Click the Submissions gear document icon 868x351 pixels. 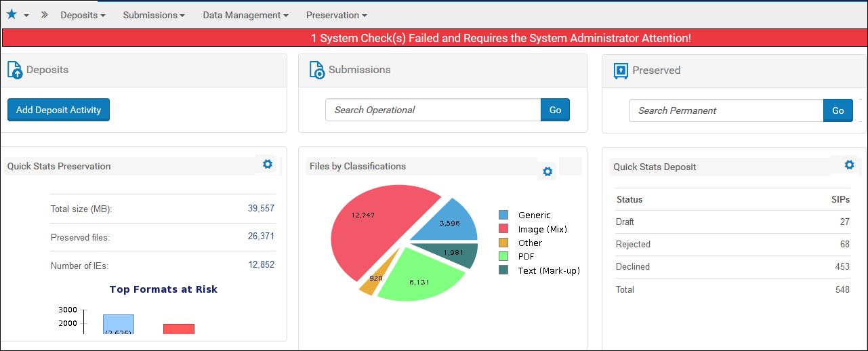[317, 70]
